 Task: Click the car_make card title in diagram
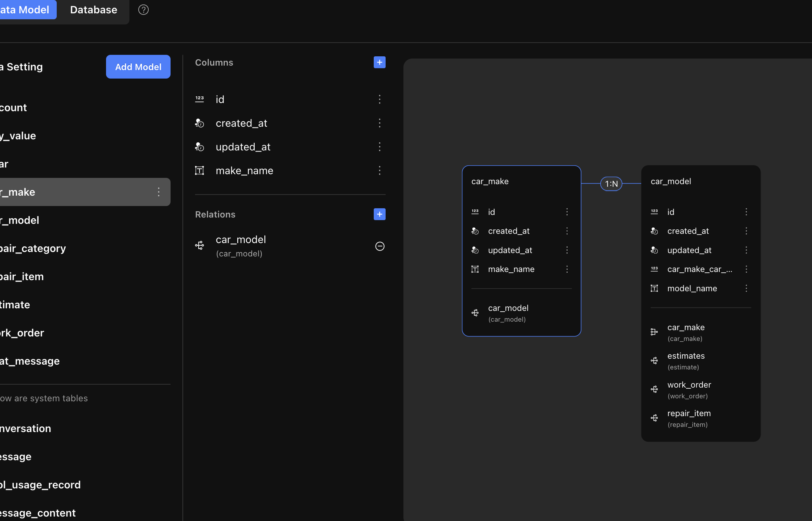tap(490, 181)
